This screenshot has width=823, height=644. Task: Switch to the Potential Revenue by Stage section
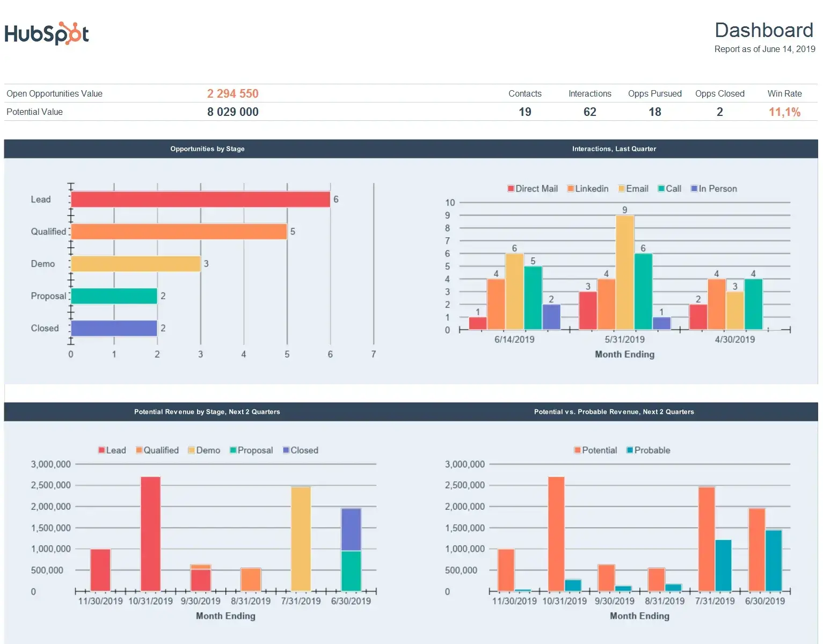coord(207,412)
